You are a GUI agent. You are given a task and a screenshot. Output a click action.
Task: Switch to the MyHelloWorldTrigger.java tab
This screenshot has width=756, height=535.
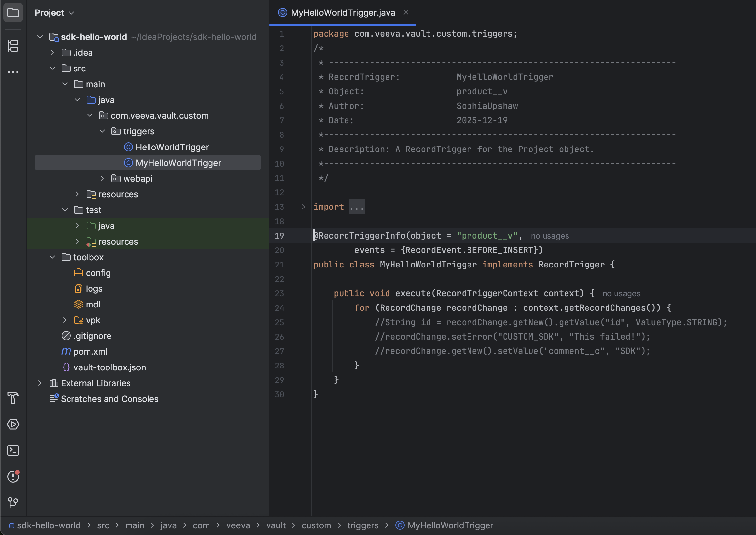point(343,12)
